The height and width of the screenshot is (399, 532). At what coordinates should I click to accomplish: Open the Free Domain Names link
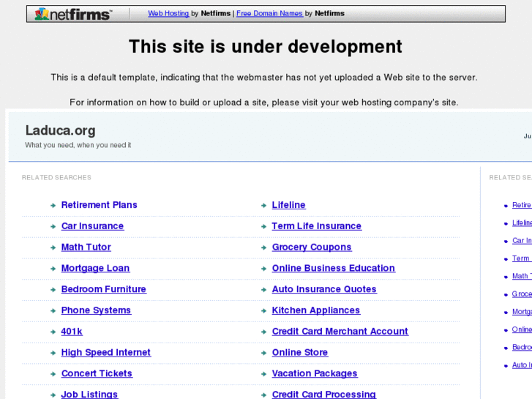coord(269,14)
